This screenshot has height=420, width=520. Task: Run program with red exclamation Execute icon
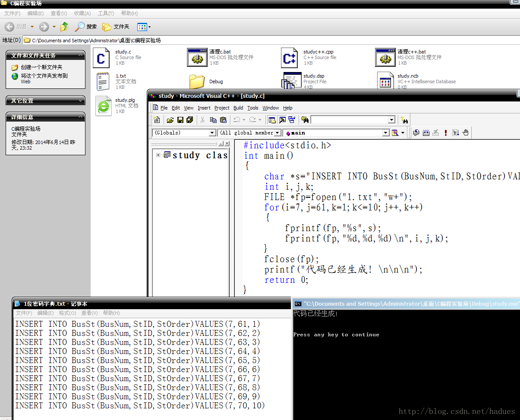click(x=445, y=133)
